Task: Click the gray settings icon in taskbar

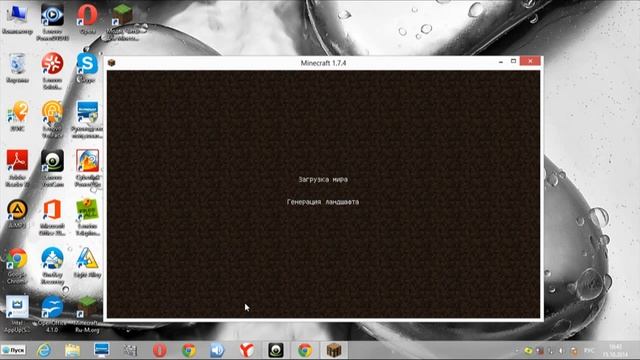Action: 130,350
